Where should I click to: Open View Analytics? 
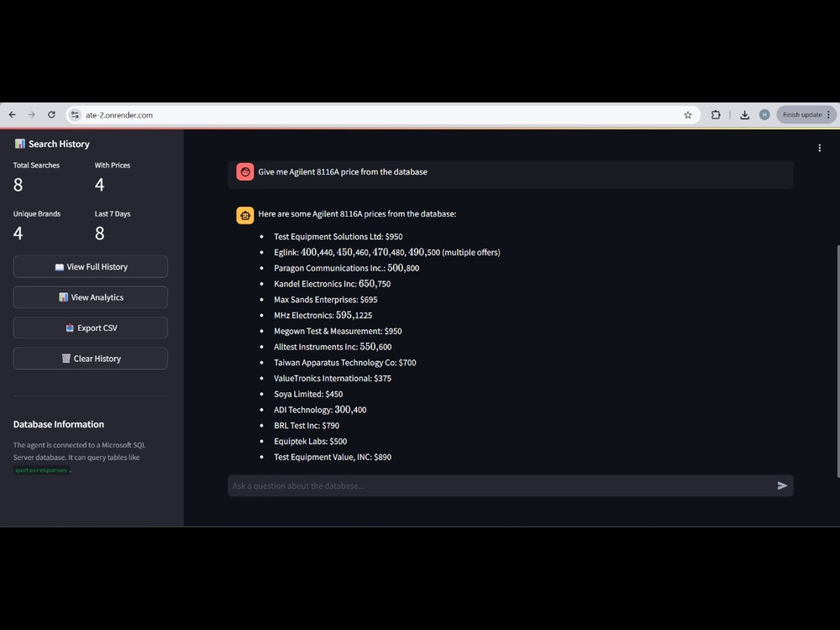(x=91, y=297)
